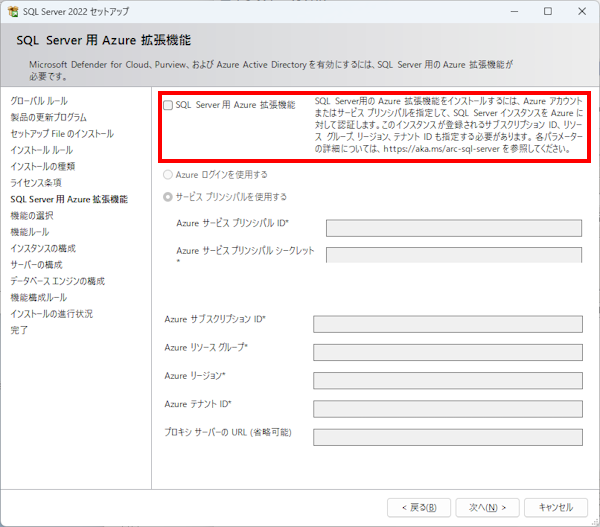600x527 pixels.
Task: Select 機能の選択 step in sidebar
Action: pos(32,216)
